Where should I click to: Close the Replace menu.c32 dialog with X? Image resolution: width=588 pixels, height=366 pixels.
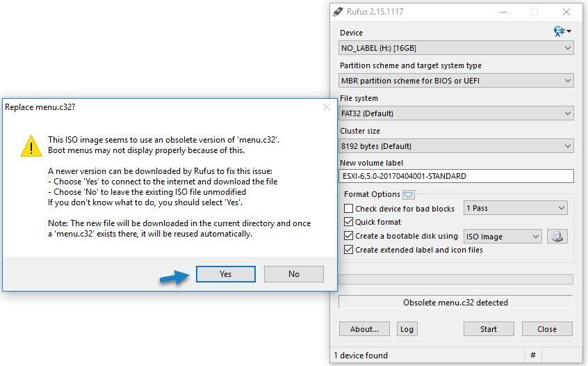(x=326, y=107)
